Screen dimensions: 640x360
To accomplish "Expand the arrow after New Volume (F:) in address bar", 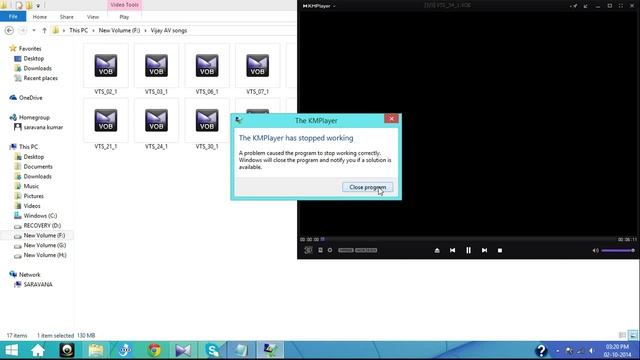I will (x=145, y=30).
